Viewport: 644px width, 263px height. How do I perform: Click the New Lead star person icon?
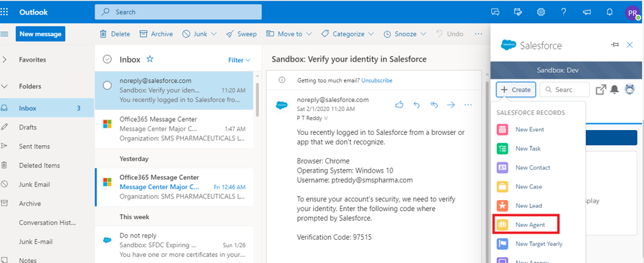502,205
